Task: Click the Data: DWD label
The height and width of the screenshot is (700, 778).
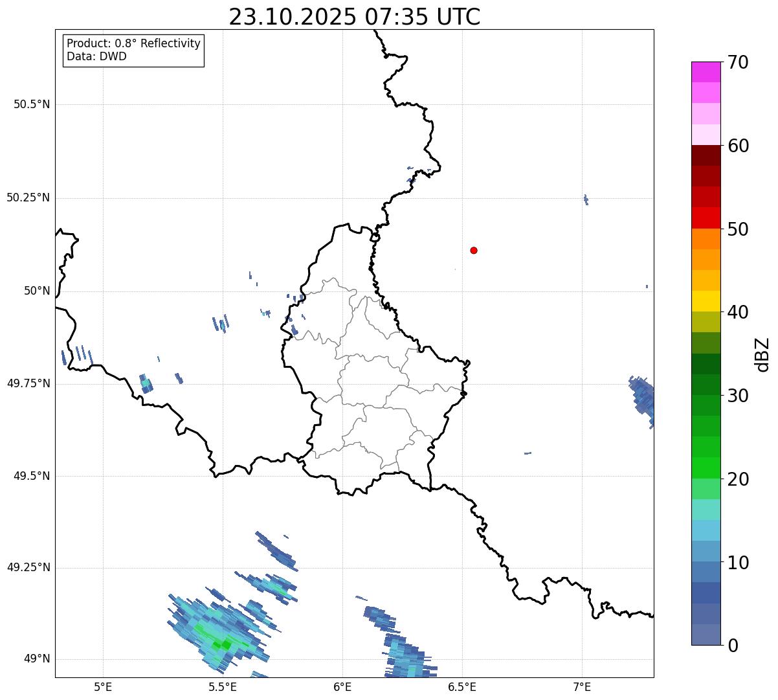Action: 96,56
